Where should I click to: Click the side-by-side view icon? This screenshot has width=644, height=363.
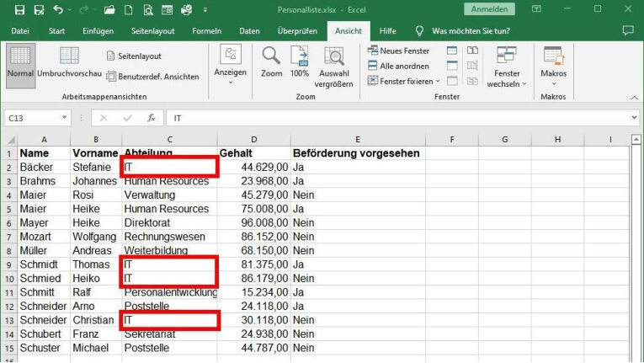point(472,51)
